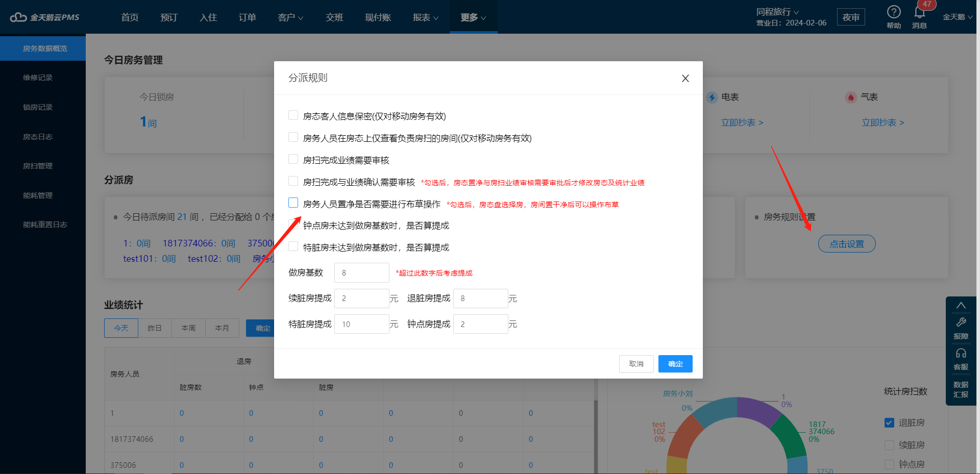The width and height of the screenshot is (980, 474).
Task: Click 取消 in the dialog
Action: tap(636, 364)
